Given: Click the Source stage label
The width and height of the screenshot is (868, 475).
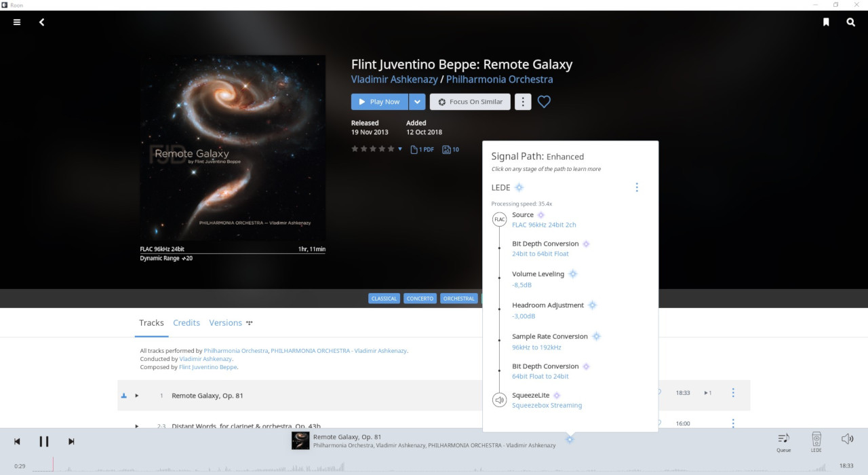Looking at the screenshot, I should coord(523,214).
